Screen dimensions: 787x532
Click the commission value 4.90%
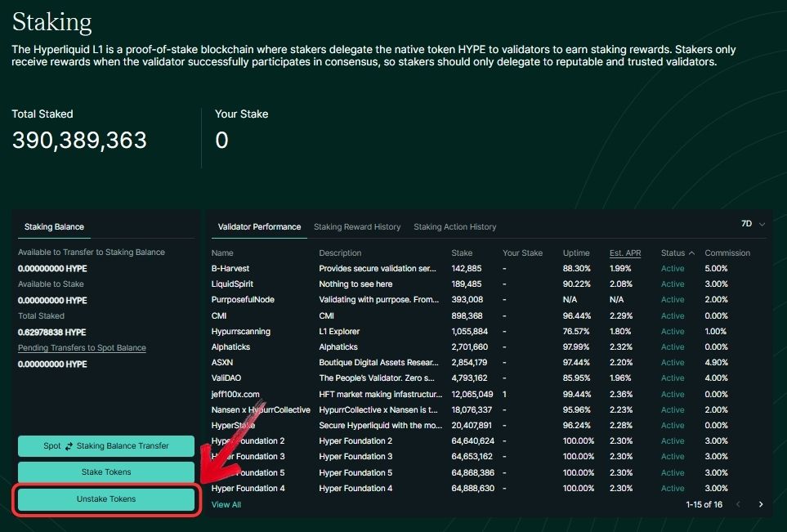point(716,362)
